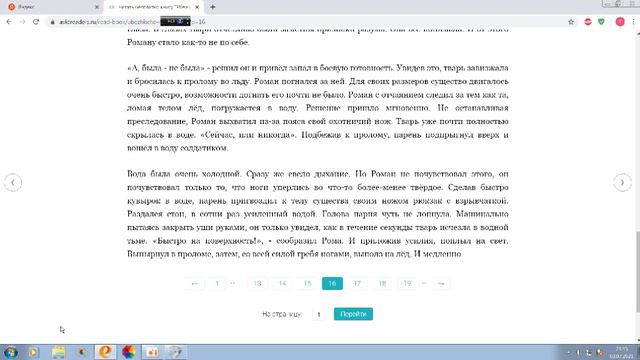640x360 pixels.
Task: Click the browser forward arrow
Action: pos(22,22)
